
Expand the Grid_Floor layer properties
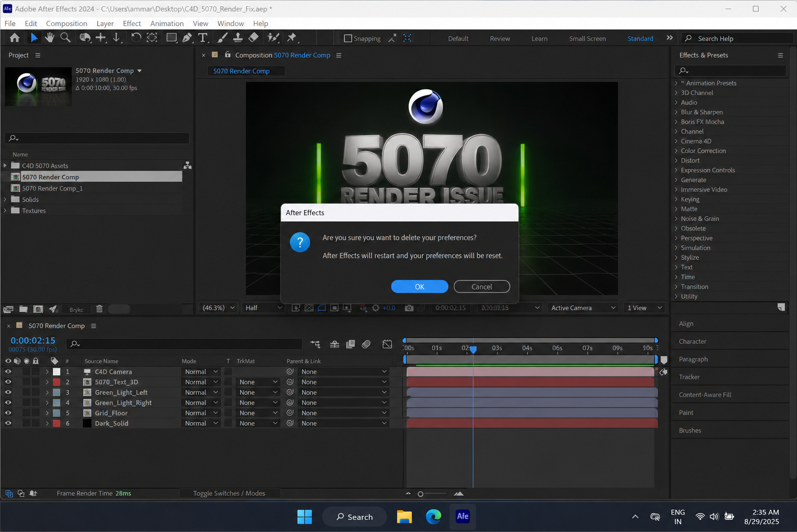click(47, 413)
